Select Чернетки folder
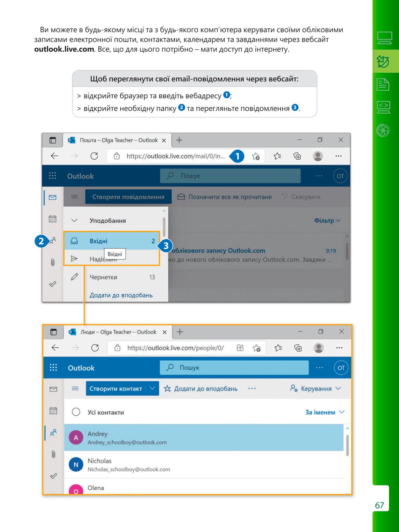The height and width of the screenshot is (532, 399). [112, 277]
